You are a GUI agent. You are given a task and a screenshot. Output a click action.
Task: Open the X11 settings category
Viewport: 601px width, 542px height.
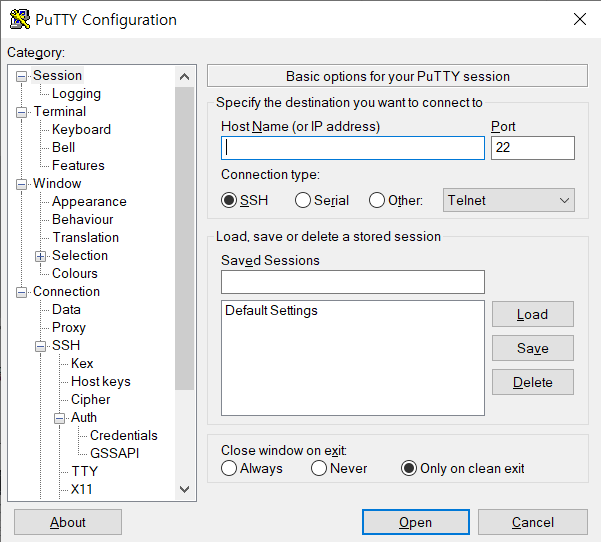pyautogui.click(x=82, y=489)
